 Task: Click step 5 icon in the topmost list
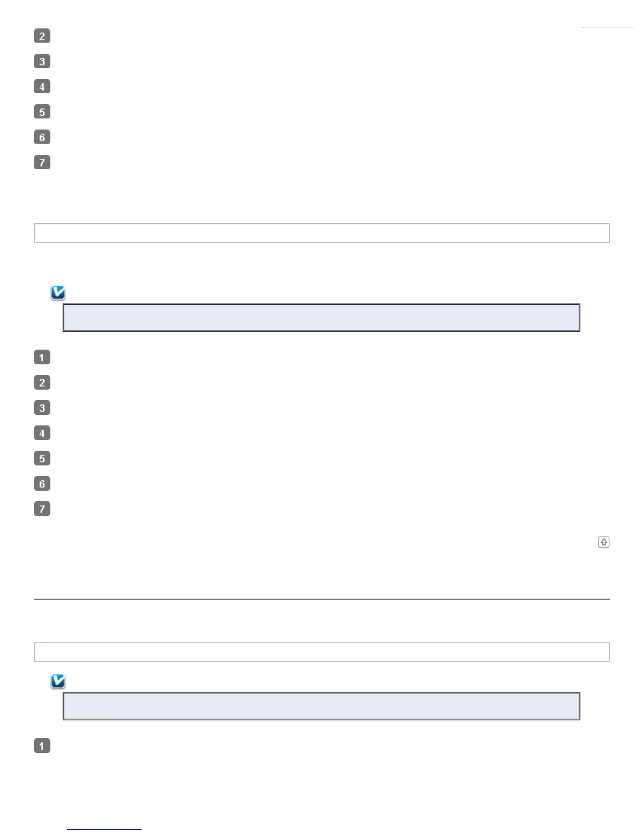42,112
